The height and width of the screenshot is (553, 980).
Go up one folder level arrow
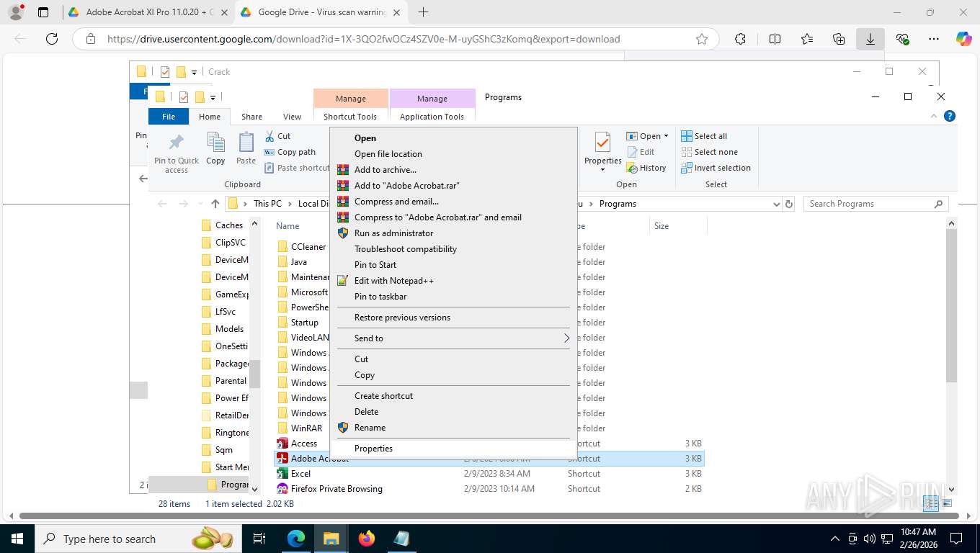[215, 204]
